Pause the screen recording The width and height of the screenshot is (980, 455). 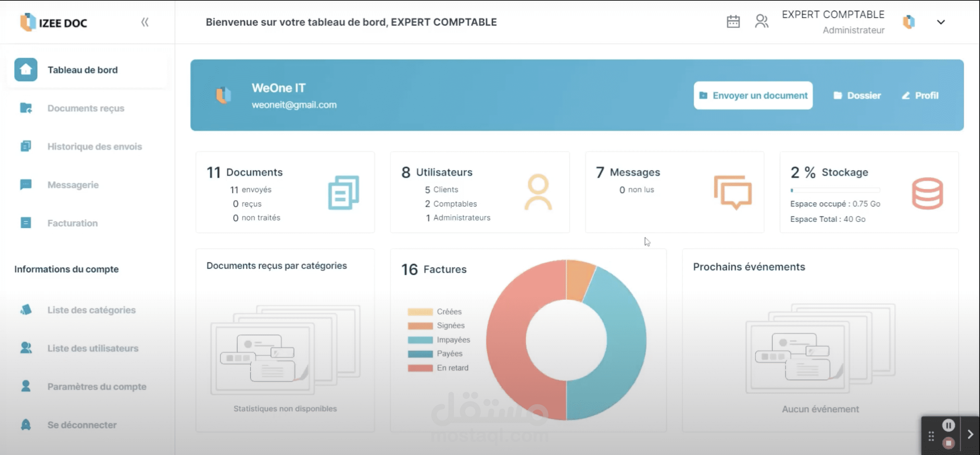point(948,425)
